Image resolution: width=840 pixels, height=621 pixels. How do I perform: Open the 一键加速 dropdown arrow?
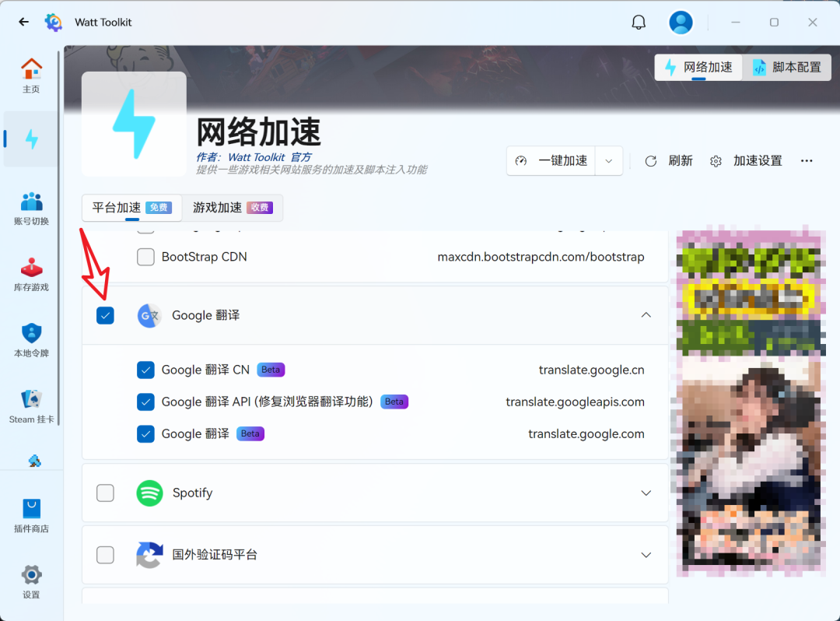click(611, 160)
